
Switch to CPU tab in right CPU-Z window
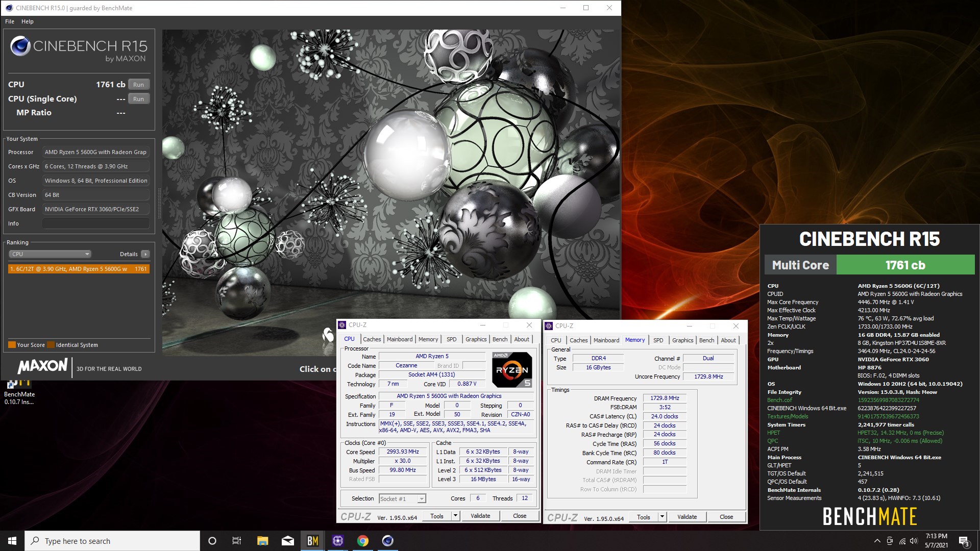click(556, 340)
